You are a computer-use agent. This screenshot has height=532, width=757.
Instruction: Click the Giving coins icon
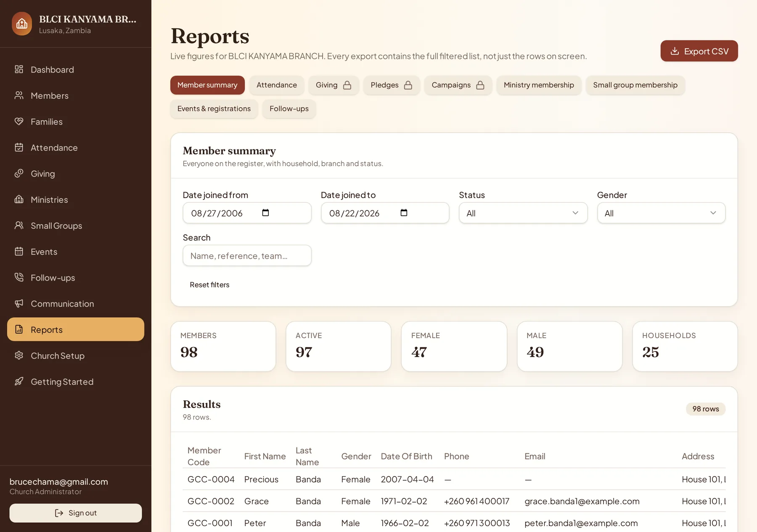pos(19,174)
